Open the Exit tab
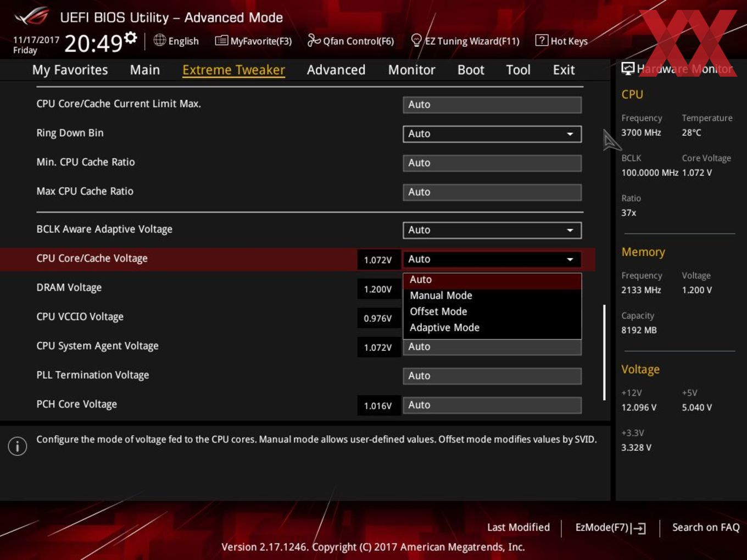This screenshot has height=560, width=747. (564, 70)
